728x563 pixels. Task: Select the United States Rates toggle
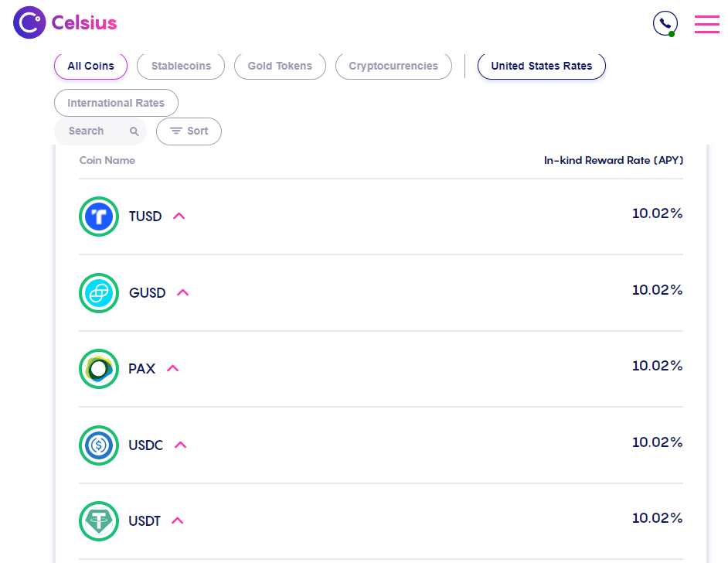pos(541,66)
